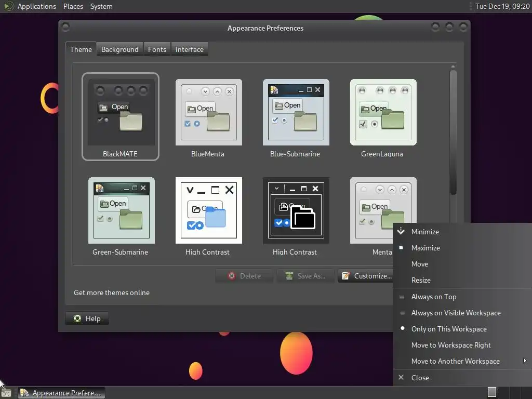Select the Green-Submarine theme
The height and width of the screenshot is (399, 532).
pyautogui.click(x=121, y=216)
